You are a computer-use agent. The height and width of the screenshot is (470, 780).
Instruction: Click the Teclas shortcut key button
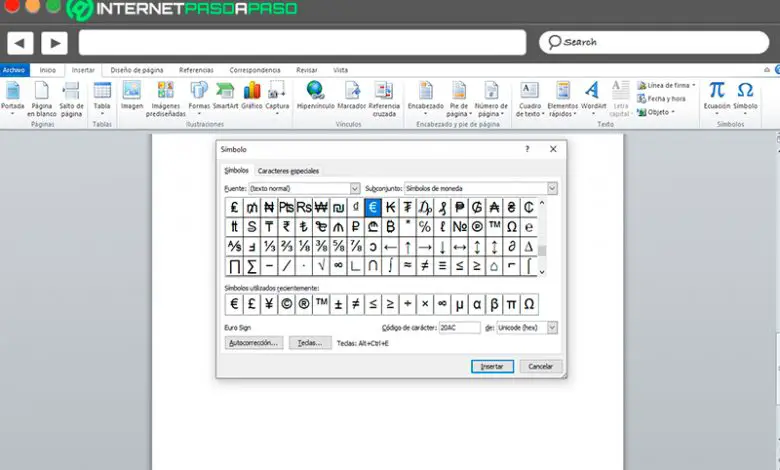coord(310,343)
